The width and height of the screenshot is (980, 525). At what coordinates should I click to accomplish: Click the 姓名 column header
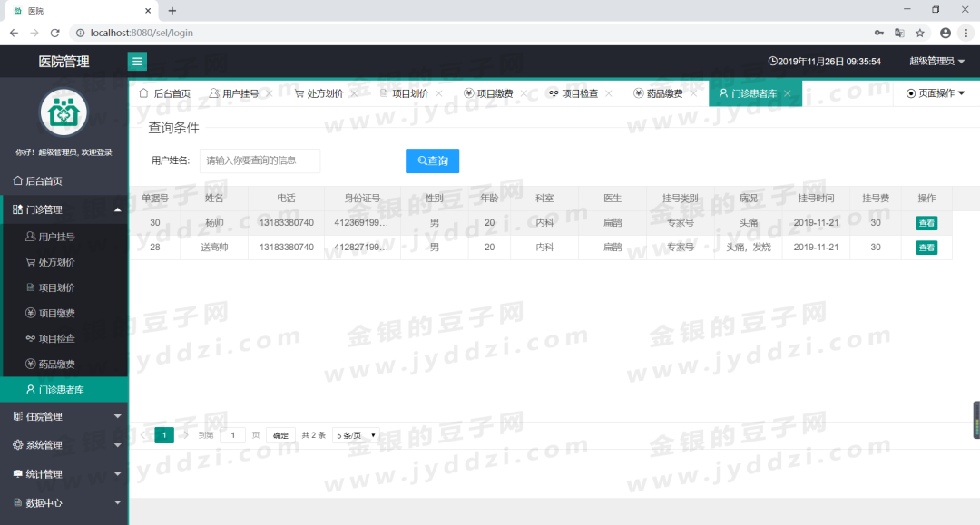[214, 199]
